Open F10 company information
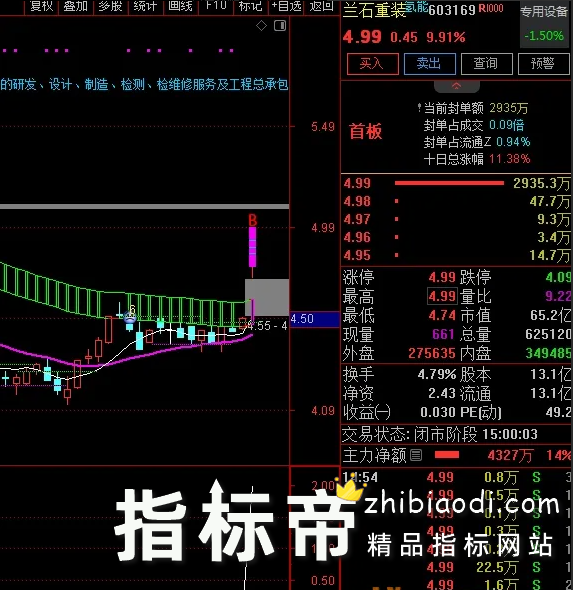The width and height of the screenshot is (573, 590). [x=216, y=6]
